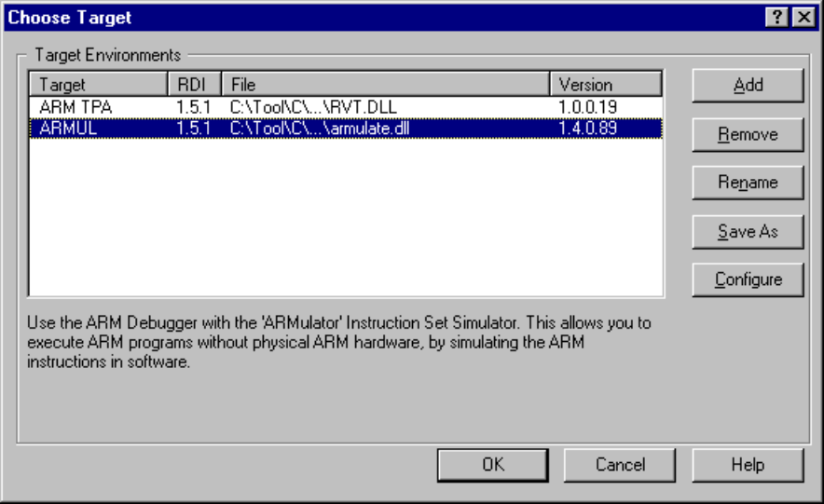Sort by the File column header
The width and height of the screenshot is (824, 504).
tap(385, 85)
